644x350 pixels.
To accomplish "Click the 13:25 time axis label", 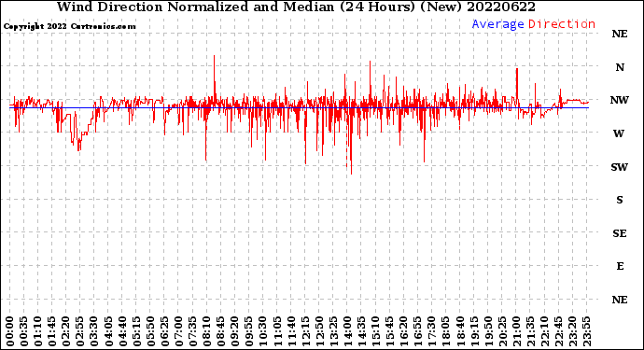I will pyautogui.click(x=333, y=331).
